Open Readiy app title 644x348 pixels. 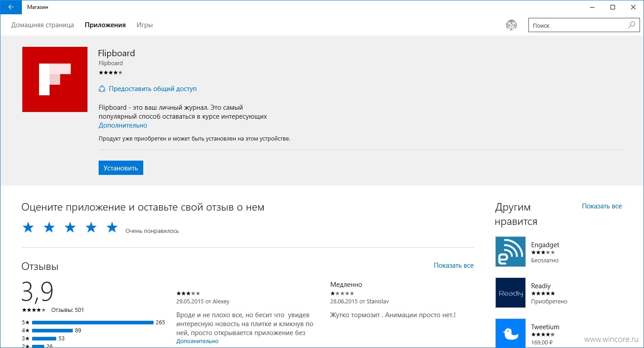tap(541, 286)
